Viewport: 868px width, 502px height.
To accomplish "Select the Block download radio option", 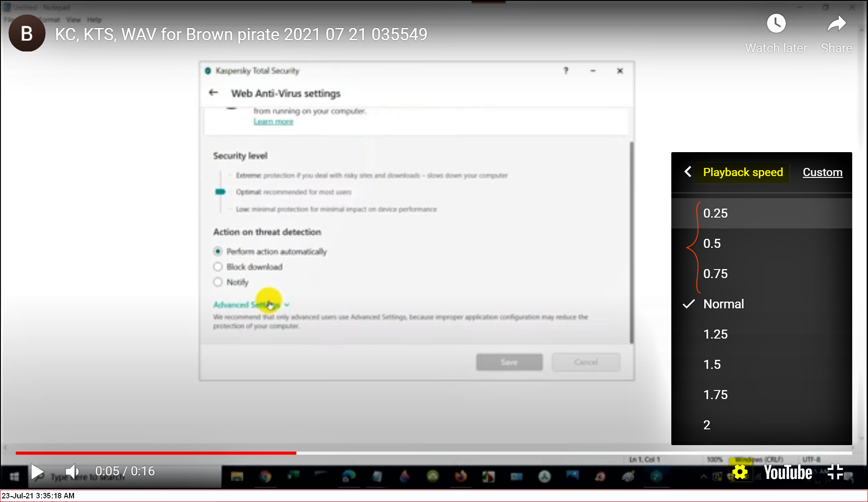I will click(218, 267).
